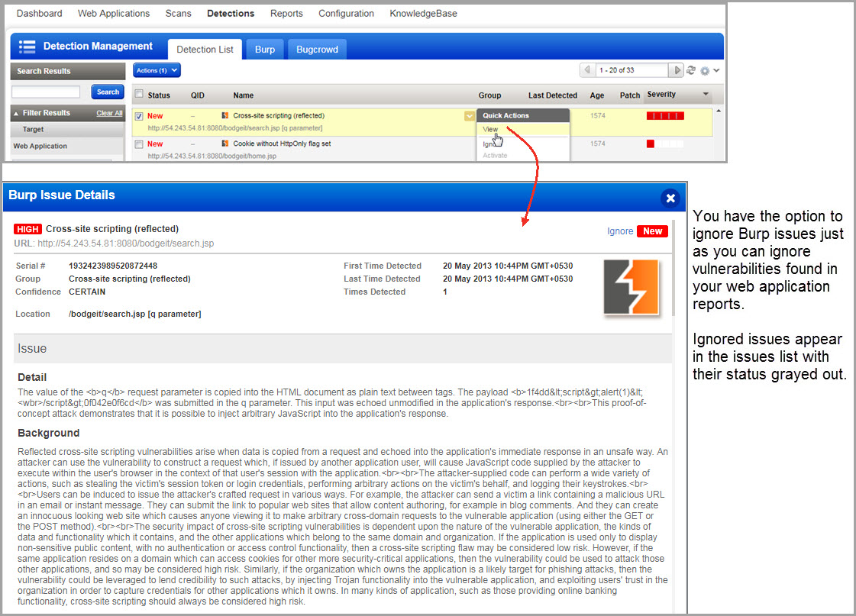Screen dimensions: 856x616
Task: Toggle the select-all header checkbox
Action: point(139,94)
